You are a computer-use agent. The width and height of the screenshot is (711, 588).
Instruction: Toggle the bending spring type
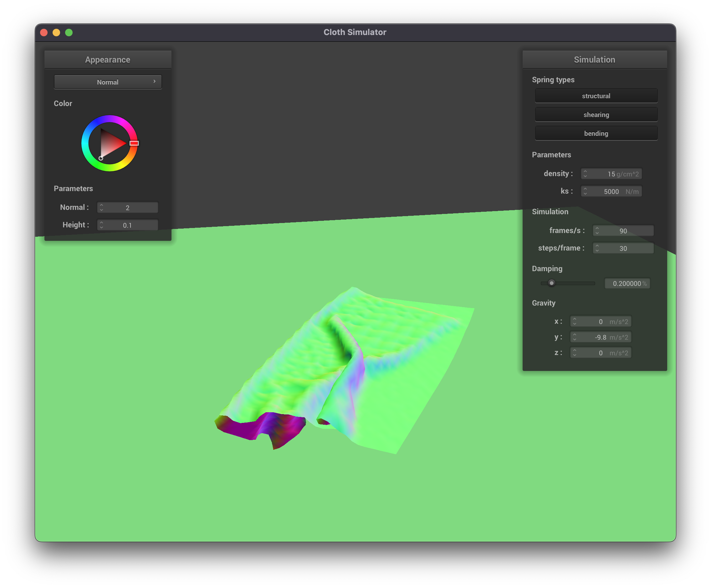596,133
